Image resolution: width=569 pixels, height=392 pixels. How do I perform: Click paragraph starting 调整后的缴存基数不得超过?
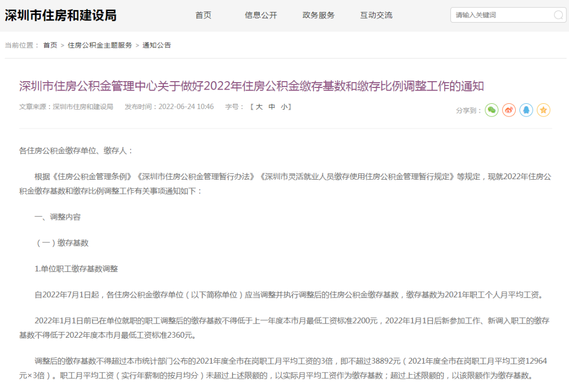(283, 368)
